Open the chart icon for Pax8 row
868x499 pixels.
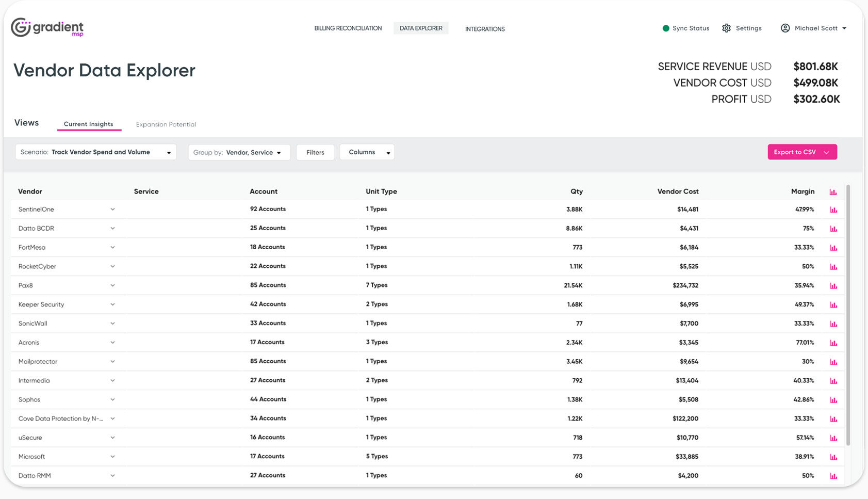pyautogui.click(x=833, y=286)
